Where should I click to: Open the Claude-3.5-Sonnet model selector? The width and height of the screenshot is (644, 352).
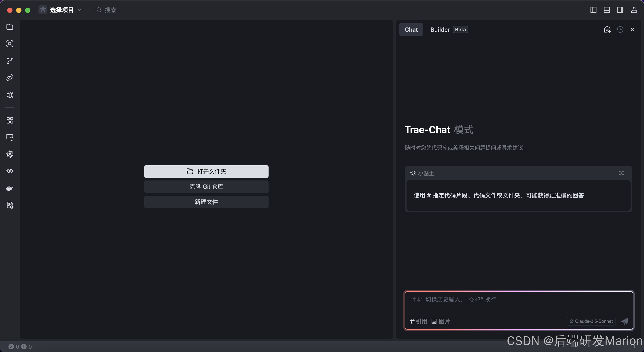tap(591, 321)
